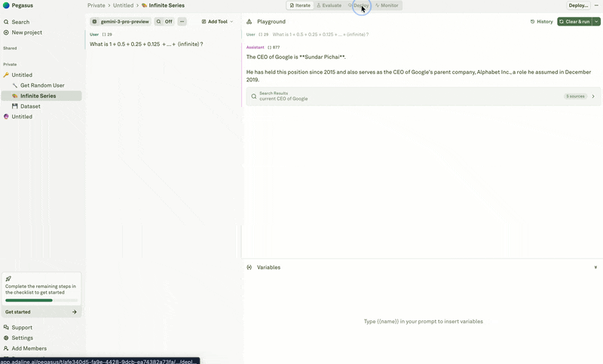Click the Private section label in sidebar
This screenshot has width=603, height=364.
(10, 64)
